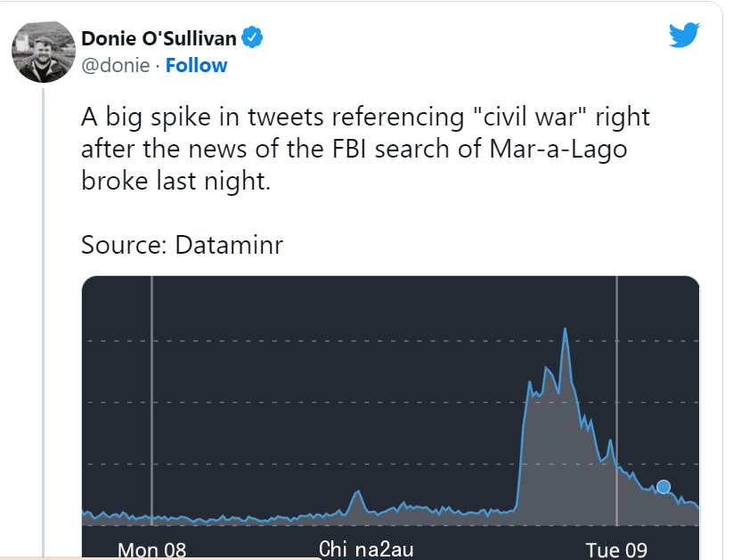Select the vertical line above Mon 08
The width and height of the screenshot is (733, 560).
(152, 401)
